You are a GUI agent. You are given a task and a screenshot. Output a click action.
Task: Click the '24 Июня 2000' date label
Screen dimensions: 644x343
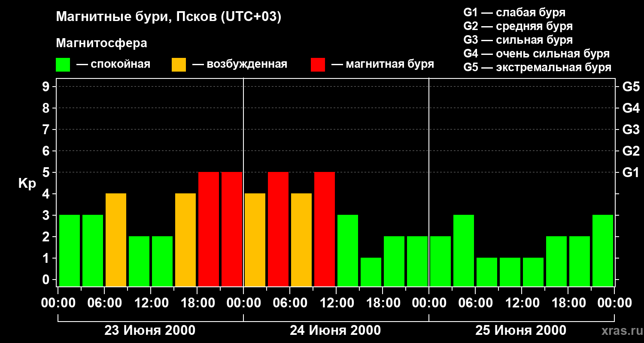pos(335,331)
